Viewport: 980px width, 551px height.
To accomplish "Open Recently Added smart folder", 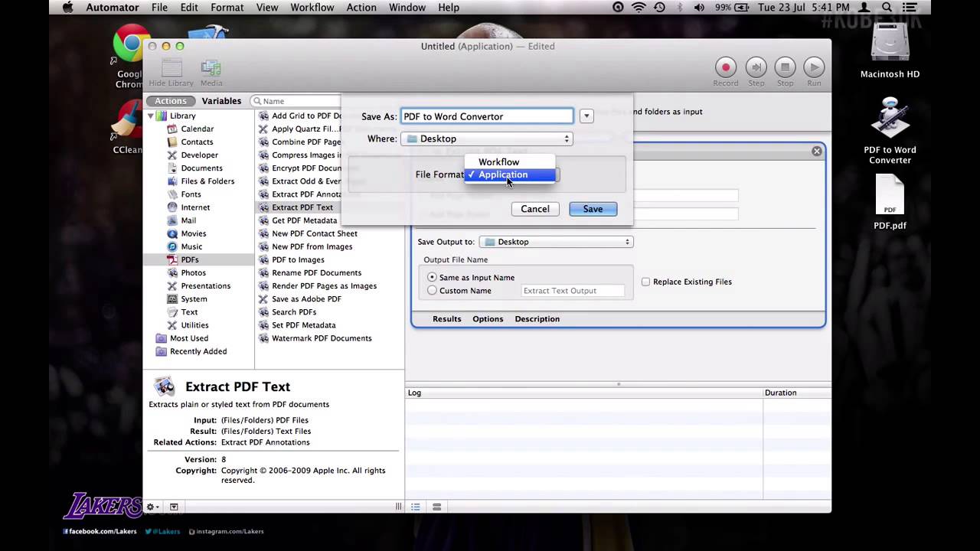I will coord(198,350).
